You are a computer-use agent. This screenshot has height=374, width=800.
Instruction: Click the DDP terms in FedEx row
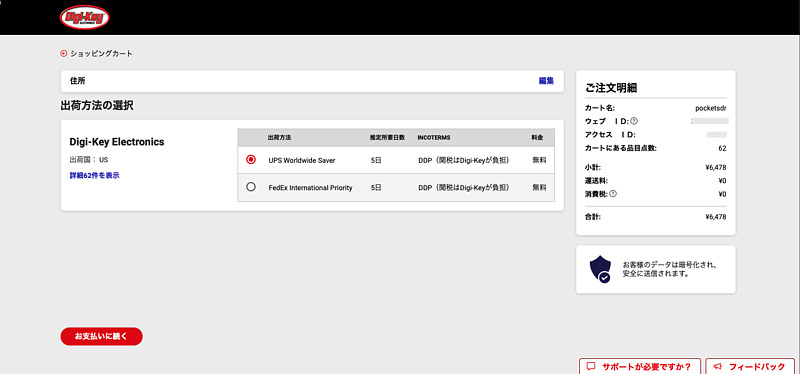pos(464,188)
